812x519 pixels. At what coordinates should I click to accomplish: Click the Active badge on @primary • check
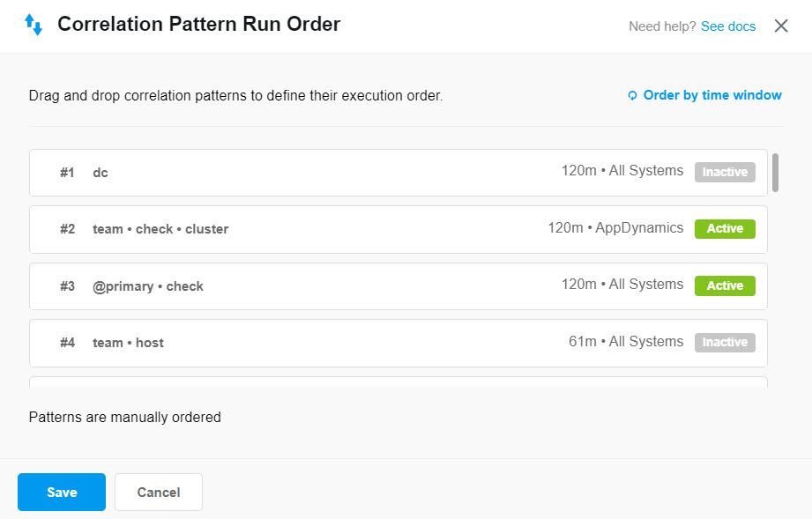pyautogui.click(x=725, y=285)
